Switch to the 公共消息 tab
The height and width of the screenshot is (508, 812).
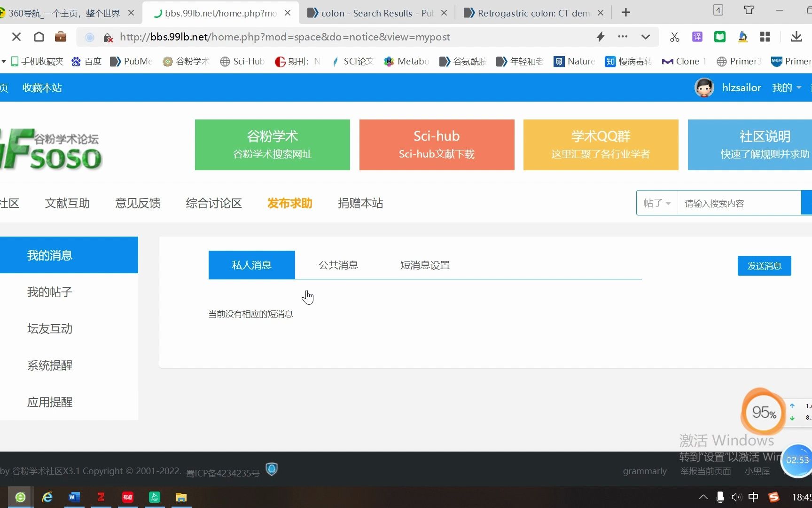338,265
